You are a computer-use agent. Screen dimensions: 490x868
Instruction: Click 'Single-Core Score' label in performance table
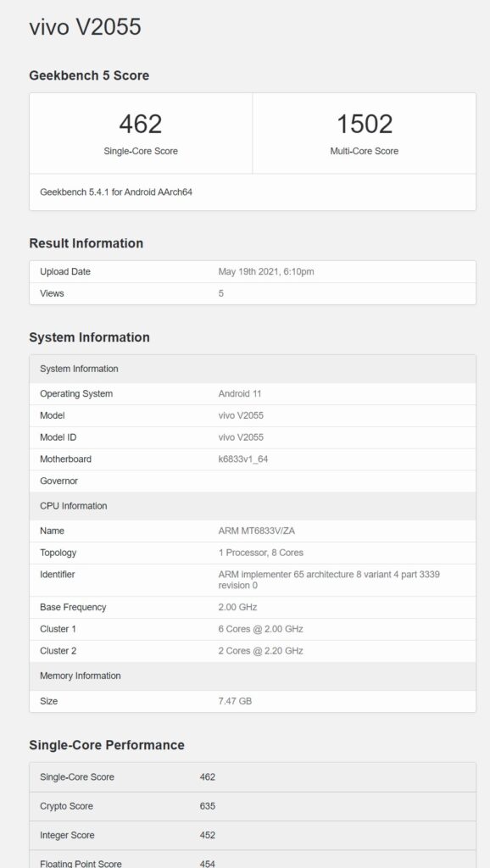point(77,777)
